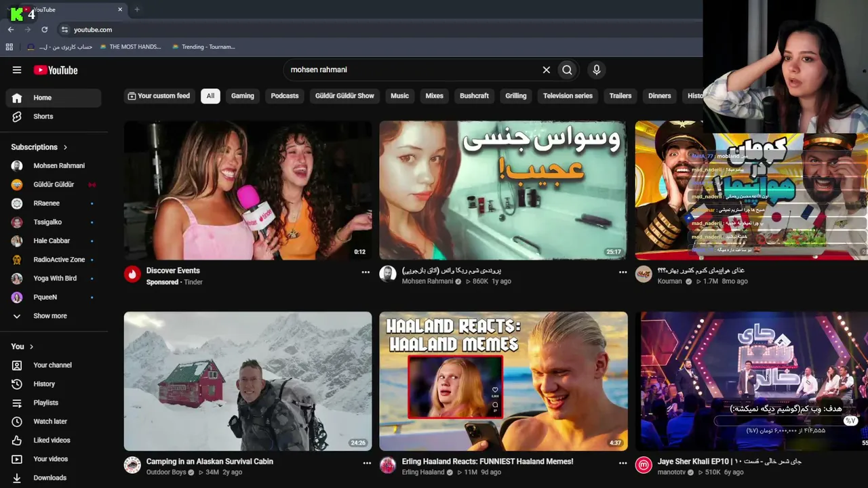Expand the You section chevron

[31, 346]
